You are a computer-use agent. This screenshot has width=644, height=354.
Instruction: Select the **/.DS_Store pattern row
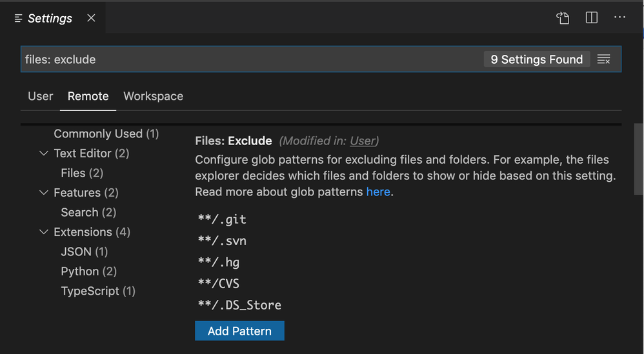click(239, 305)
